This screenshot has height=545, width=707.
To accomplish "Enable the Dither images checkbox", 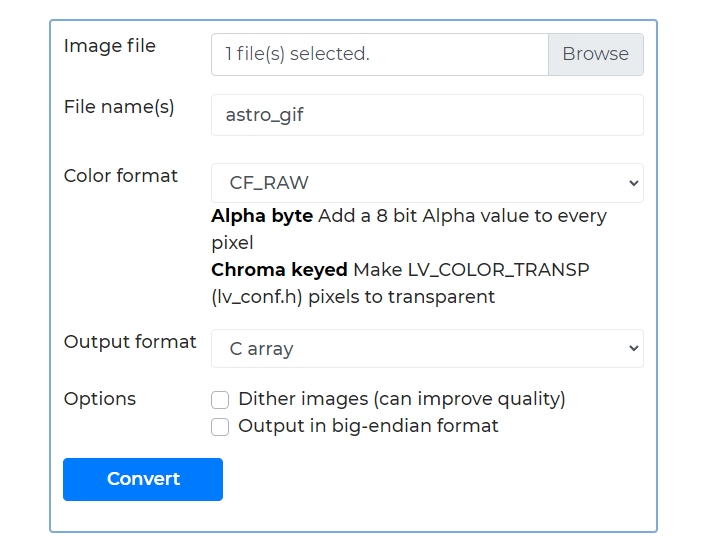I will [x=220, y=400].
